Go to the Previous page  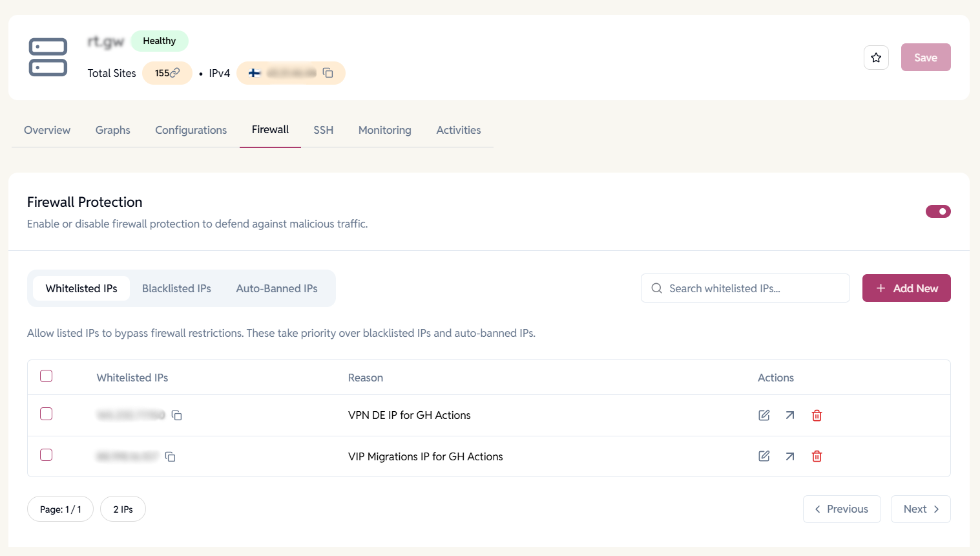841,509
